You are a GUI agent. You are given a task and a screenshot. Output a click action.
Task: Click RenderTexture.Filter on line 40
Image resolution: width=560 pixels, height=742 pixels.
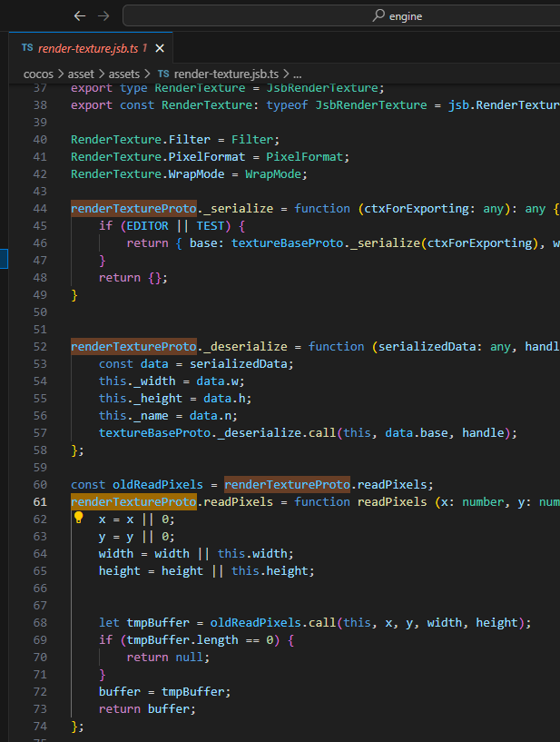[140, 140]
